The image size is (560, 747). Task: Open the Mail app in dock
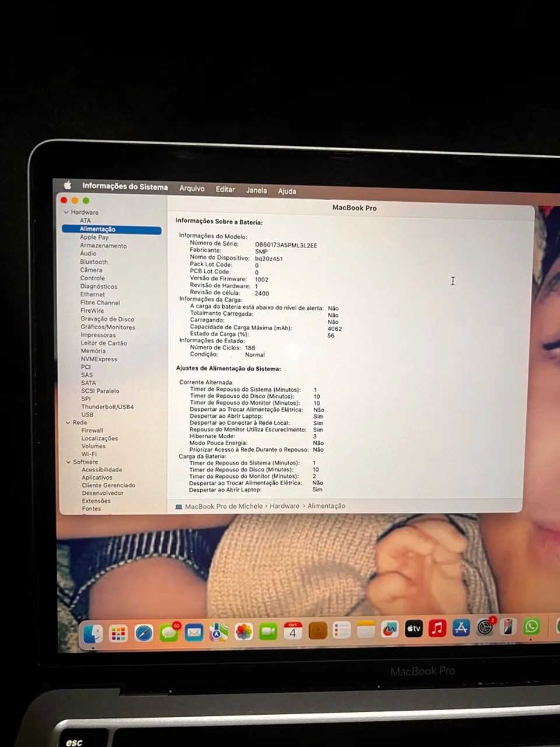tap(194, 633)
